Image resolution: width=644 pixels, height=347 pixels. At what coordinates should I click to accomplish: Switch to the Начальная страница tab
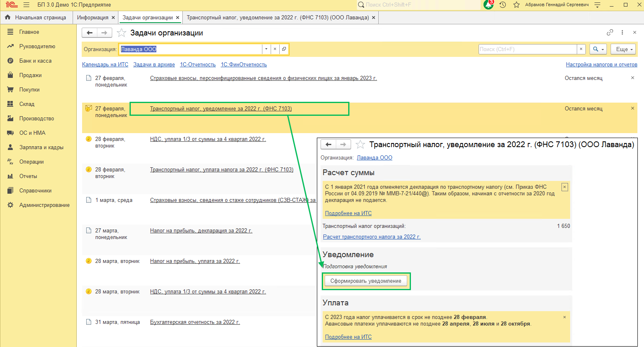[x=36, y=18]
